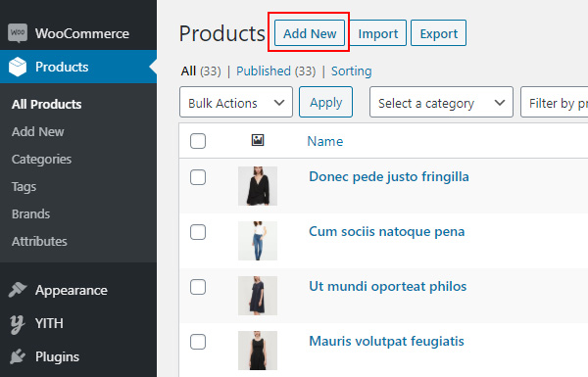The image size is (588, 377).
Task: Click the Plugins plug icon
Action: coord(18,356)
